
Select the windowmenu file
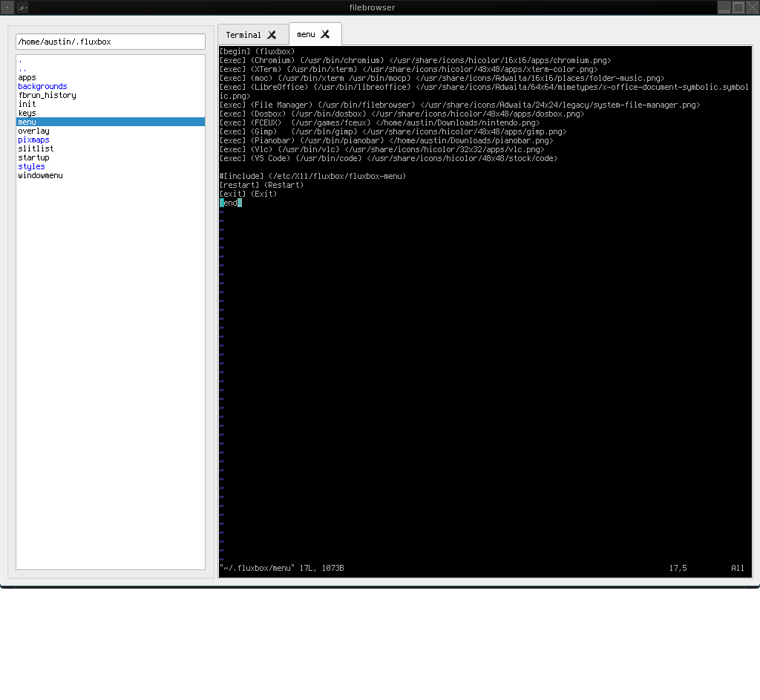click(40, 175)
